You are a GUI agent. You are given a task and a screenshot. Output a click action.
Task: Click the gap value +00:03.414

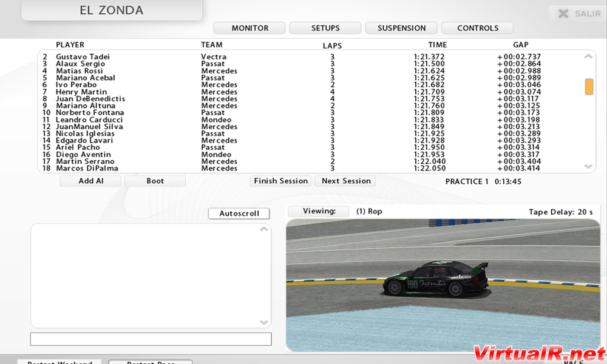(x=519, y=168)
